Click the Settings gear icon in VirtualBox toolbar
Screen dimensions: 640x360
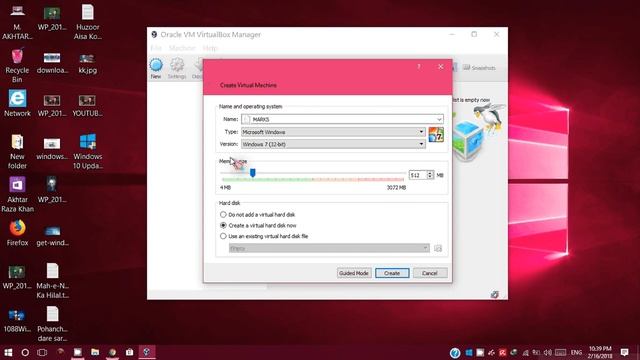(177, 68)
